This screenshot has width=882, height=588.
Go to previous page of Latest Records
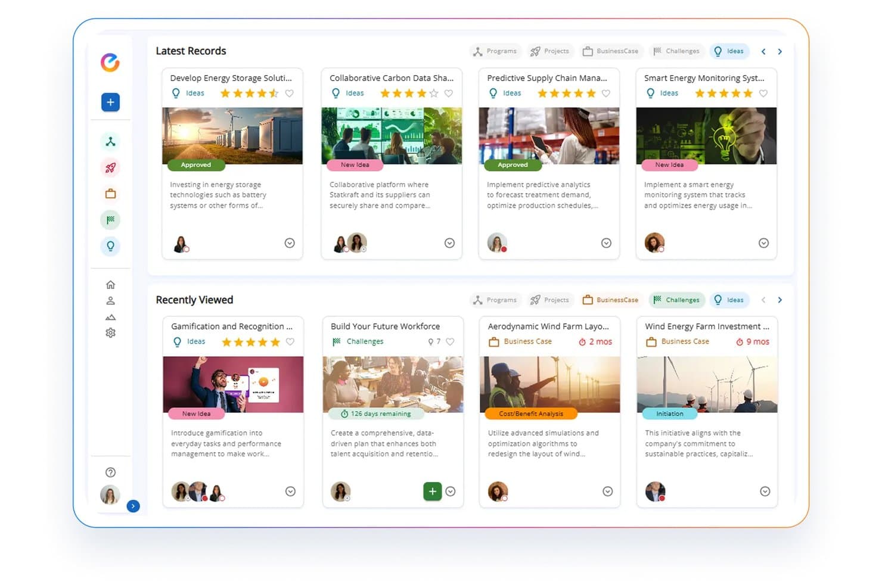763,52
